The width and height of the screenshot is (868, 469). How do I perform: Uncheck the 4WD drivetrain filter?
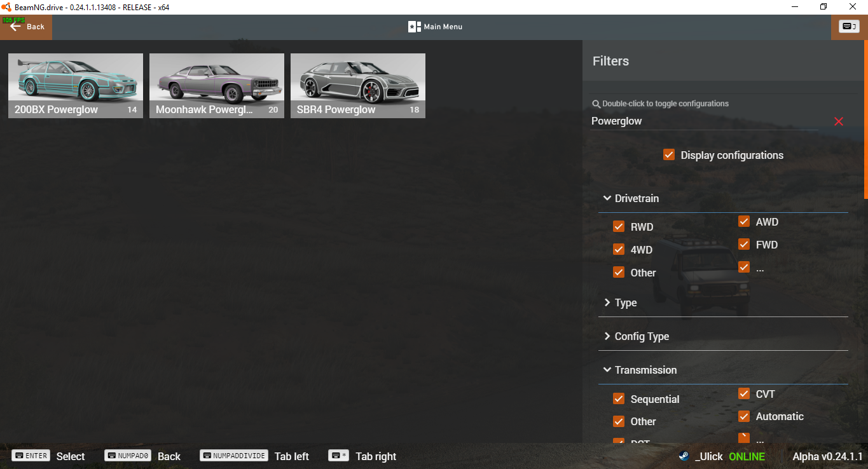pyautogui.click(x=619, y=249)
